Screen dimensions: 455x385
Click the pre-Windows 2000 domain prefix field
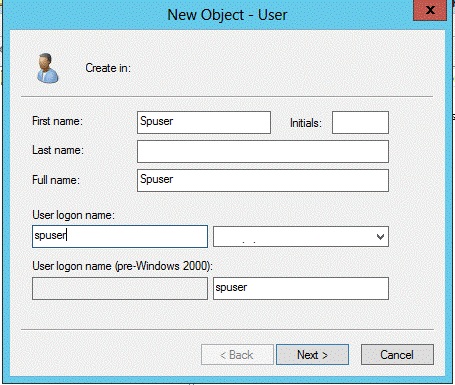[120, 288]
